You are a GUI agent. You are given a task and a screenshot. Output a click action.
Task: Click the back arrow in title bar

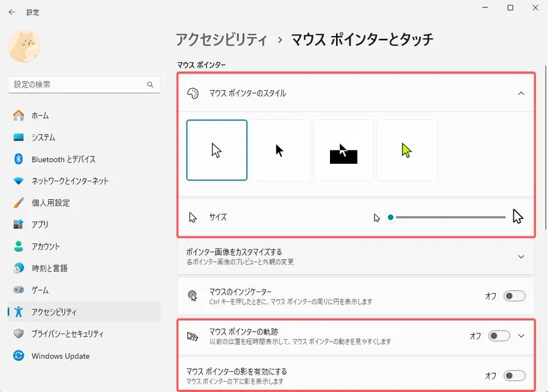coord(12,12)
